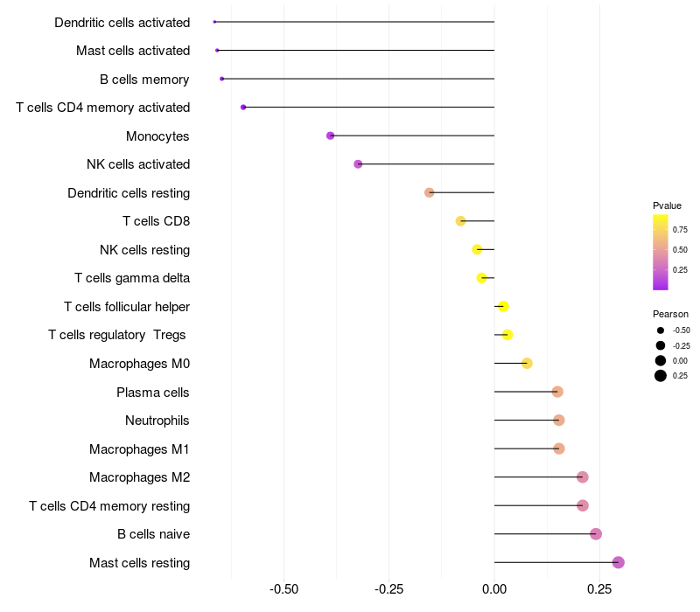Click the 0.00 Pearson legend circle
The height and width of the screenshot is (612, 700).
(661, 360)
